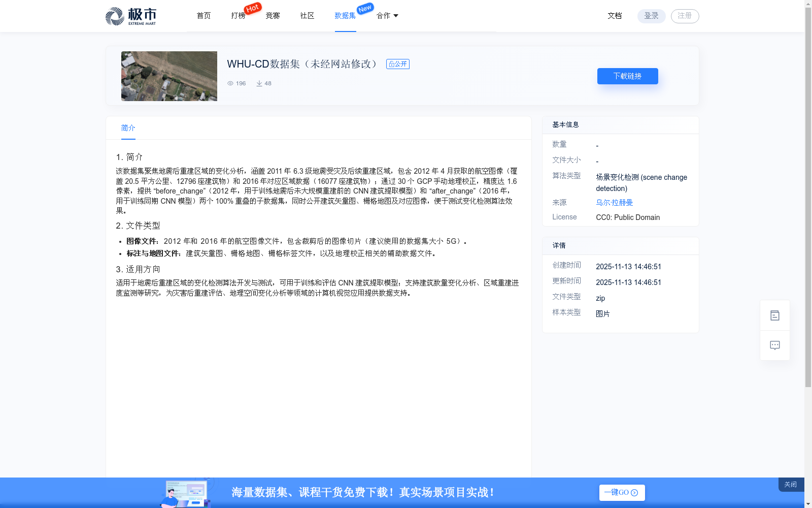Go to 首页 home page
Image resolution: width=812 pixels, height=508 pixels.
pos(204,16)
